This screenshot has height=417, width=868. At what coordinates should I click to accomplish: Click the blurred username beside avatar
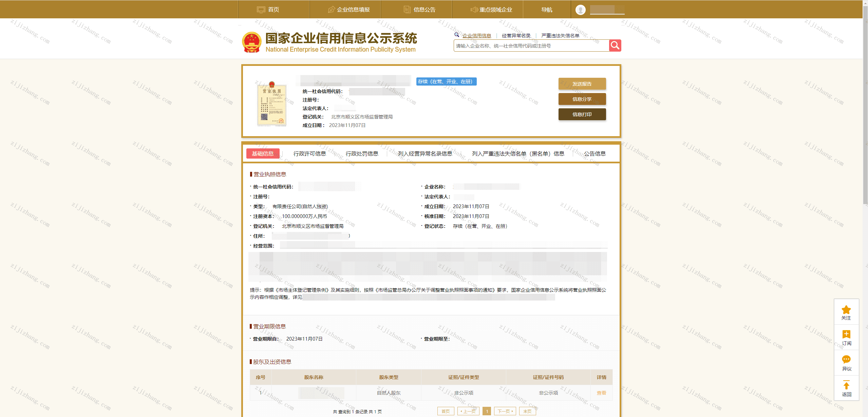point(607,10)
